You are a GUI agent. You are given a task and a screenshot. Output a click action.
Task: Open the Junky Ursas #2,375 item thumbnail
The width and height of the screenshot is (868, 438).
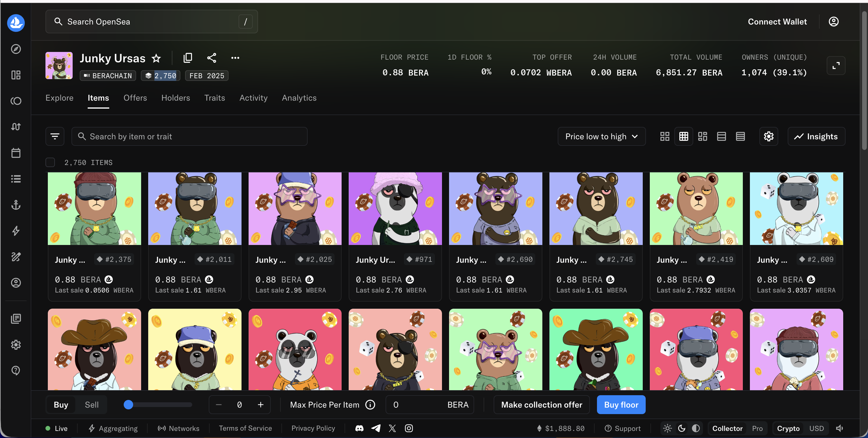click(94, 209)
